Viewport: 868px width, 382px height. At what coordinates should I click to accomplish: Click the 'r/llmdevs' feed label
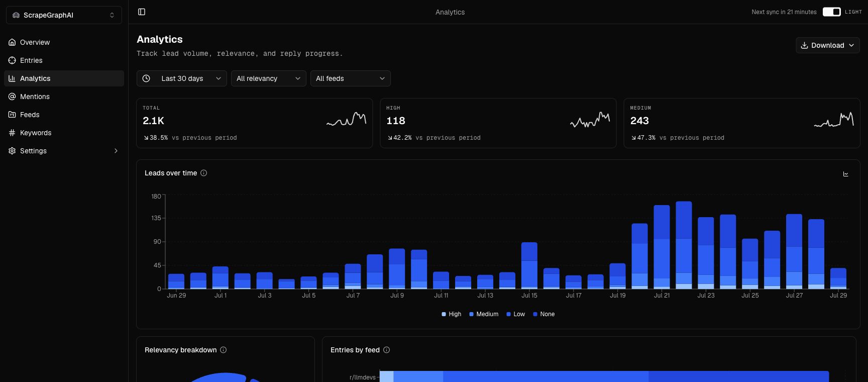point(363,377)
